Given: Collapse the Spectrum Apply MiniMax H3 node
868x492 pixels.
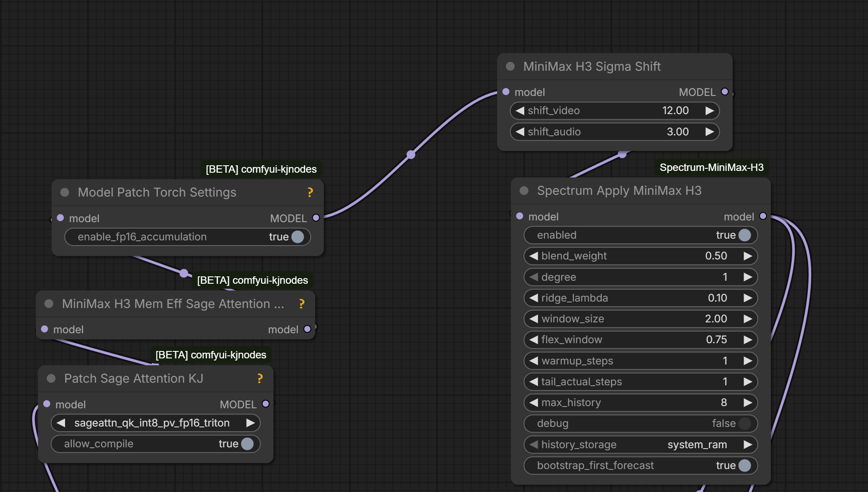Looking at the screenshot, I should click(524, 190).
